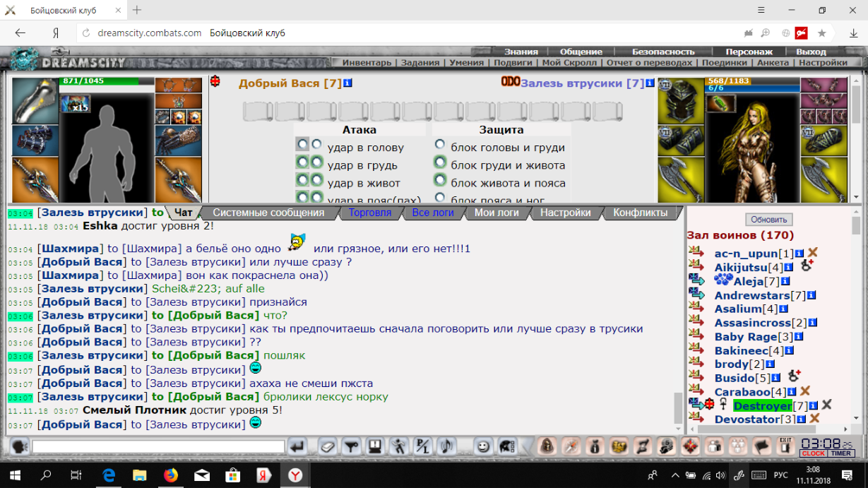Click the floppy disk save icon
The height and width of the screenshot is (488, 868).
375,446
